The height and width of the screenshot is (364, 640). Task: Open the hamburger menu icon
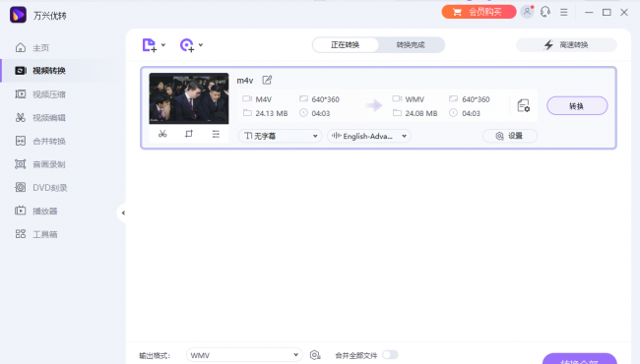(563, 12)
